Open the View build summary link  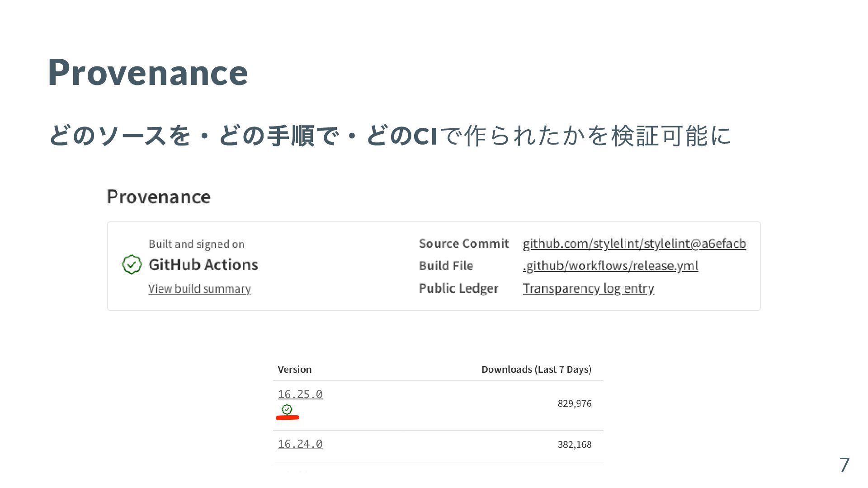[199, 289]
